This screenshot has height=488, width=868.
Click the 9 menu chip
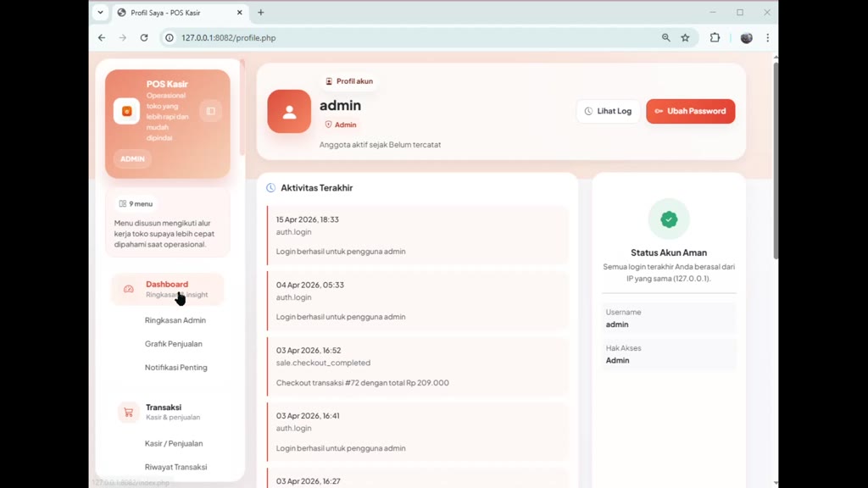pos(136,203)
